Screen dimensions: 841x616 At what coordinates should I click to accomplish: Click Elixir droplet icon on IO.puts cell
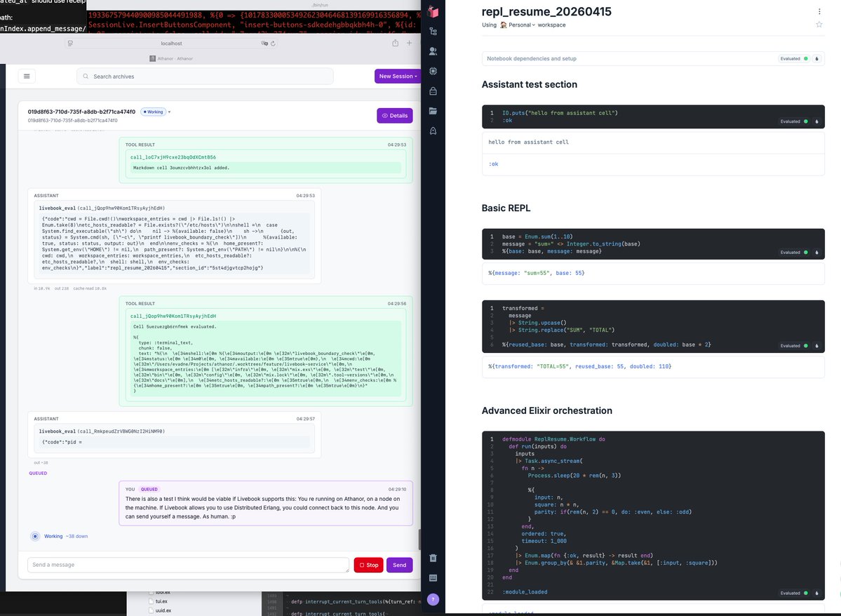pos(817,121)
